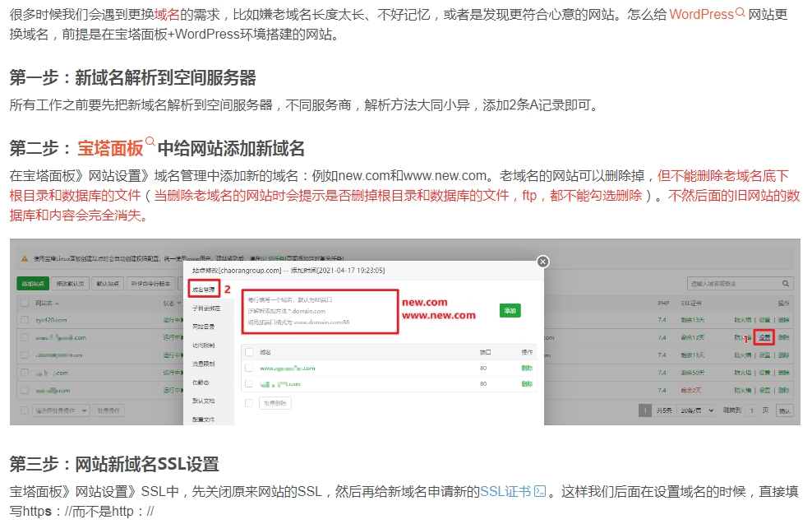This screenshot has height=524, width=812.
Task: Click the 跳转到 page number field
Action: [751, 410]
